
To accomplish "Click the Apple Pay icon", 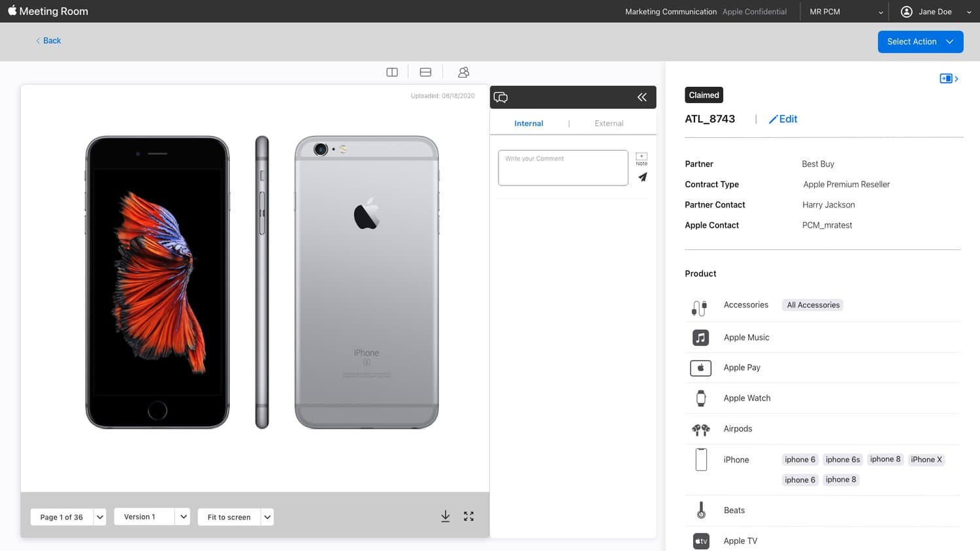I will (700, 368).
